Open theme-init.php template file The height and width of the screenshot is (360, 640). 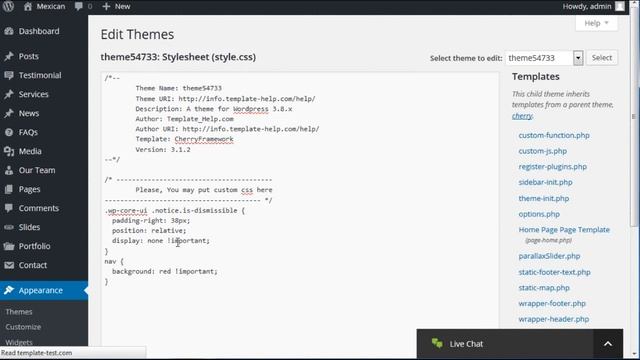(x=544, y=198)
